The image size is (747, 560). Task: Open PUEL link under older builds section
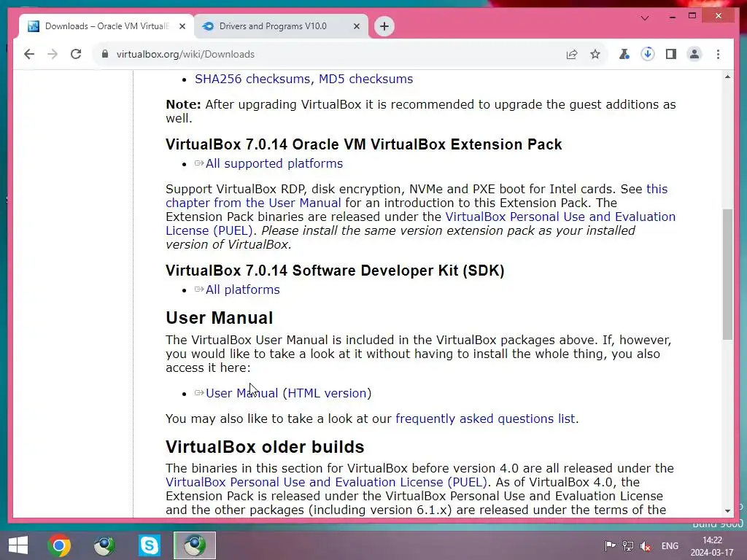pos(326,482)
